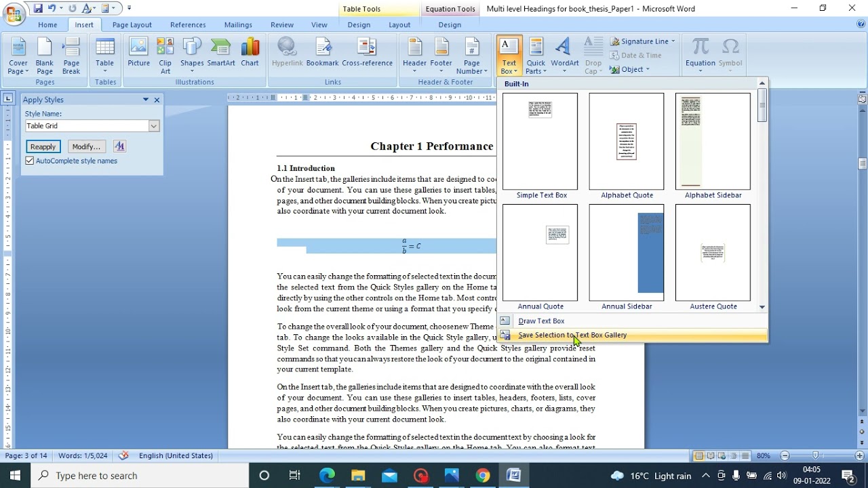Open the View tab
This screenshot has width=868, height=488.
[319, 25]
